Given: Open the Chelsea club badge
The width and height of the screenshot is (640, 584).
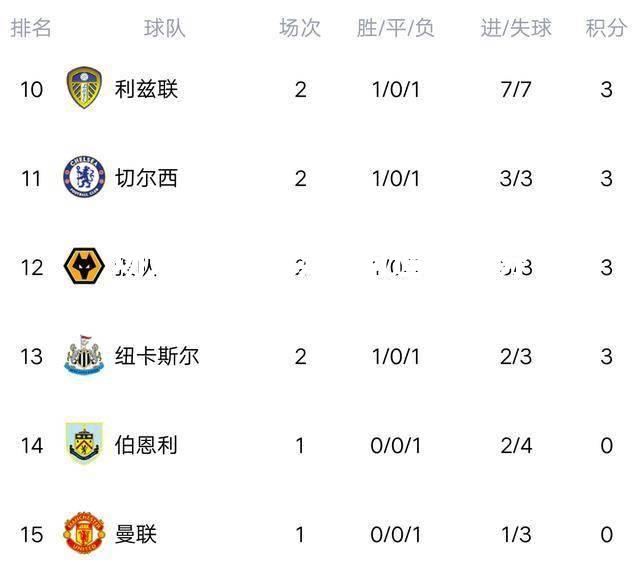Looking at the screenshot, I should tap(84, 177).
